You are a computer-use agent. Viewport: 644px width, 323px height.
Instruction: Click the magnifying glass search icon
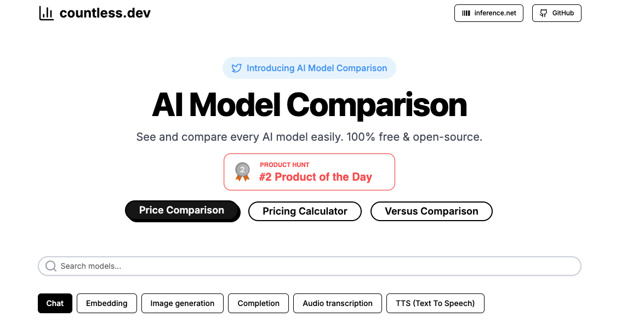click(51, 266)
